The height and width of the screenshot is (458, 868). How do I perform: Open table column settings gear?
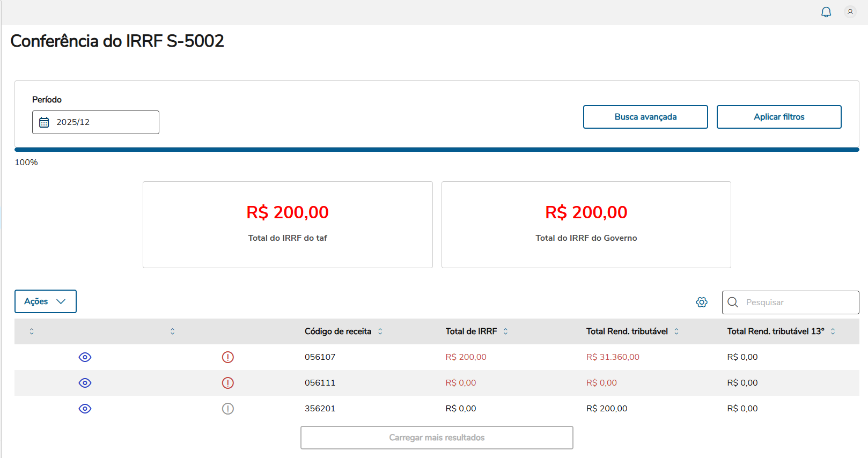702,302
